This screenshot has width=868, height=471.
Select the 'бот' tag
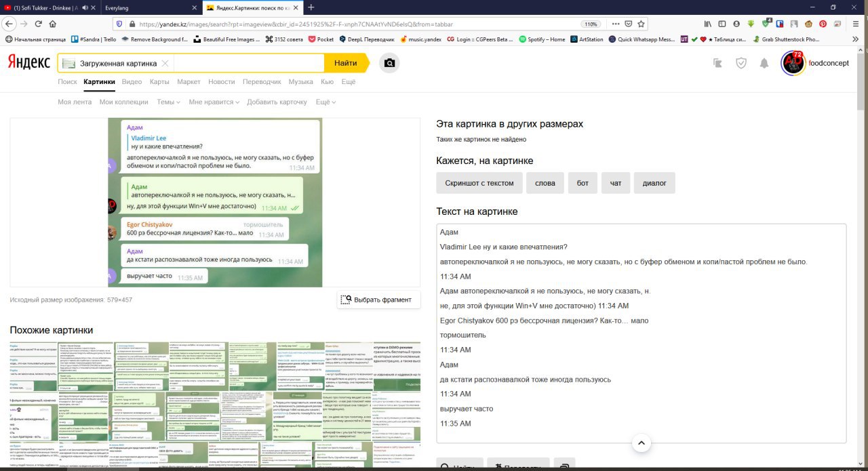[583, 183]
